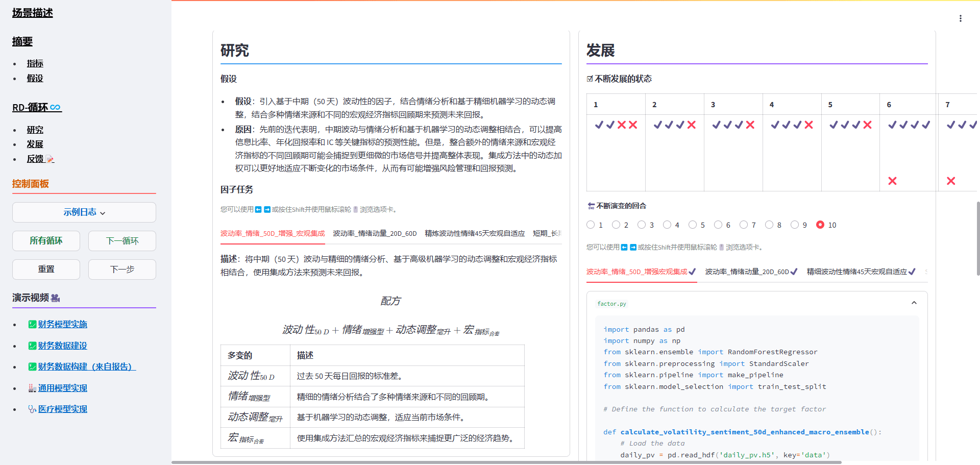Screen dimensions: 980x465
Task: Jump to 假设 in sidebar
Action: (x=35, y=78)
